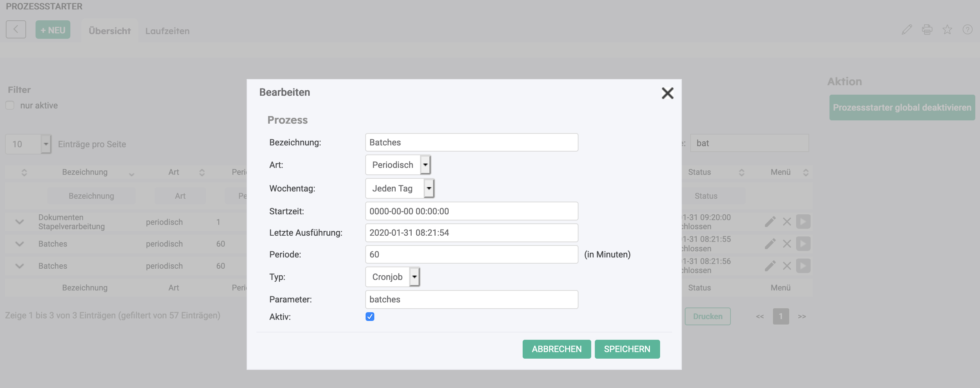Click the Periode input field
The image size is (980, 388).
pos(472,254)
